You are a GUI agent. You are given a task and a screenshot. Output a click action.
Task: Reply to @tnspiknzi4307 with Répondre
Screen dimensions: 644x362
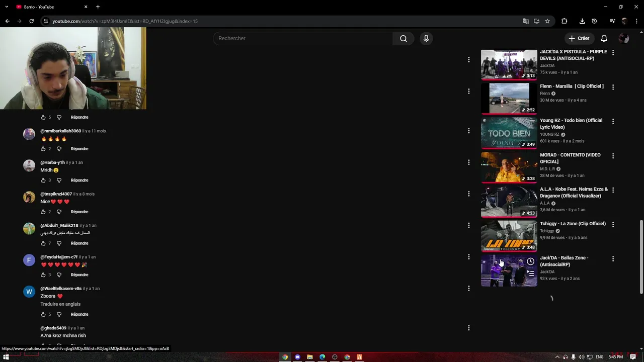79,212
